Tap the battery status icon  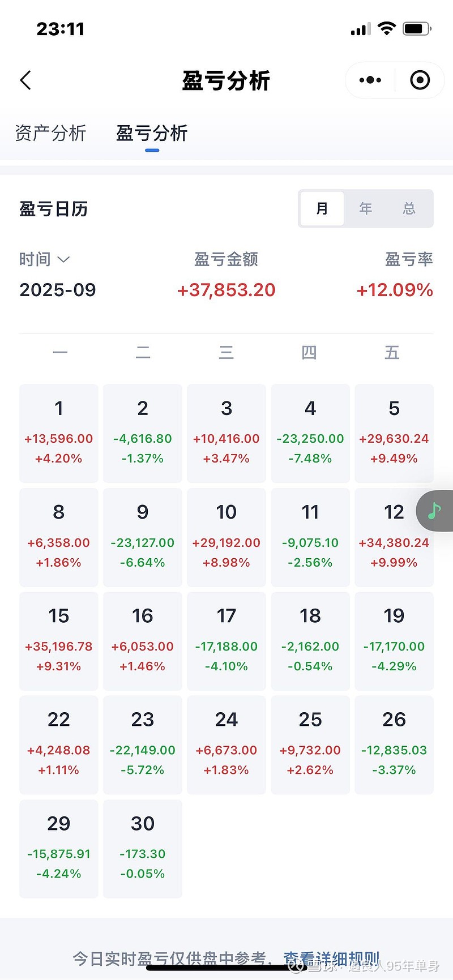417,29
